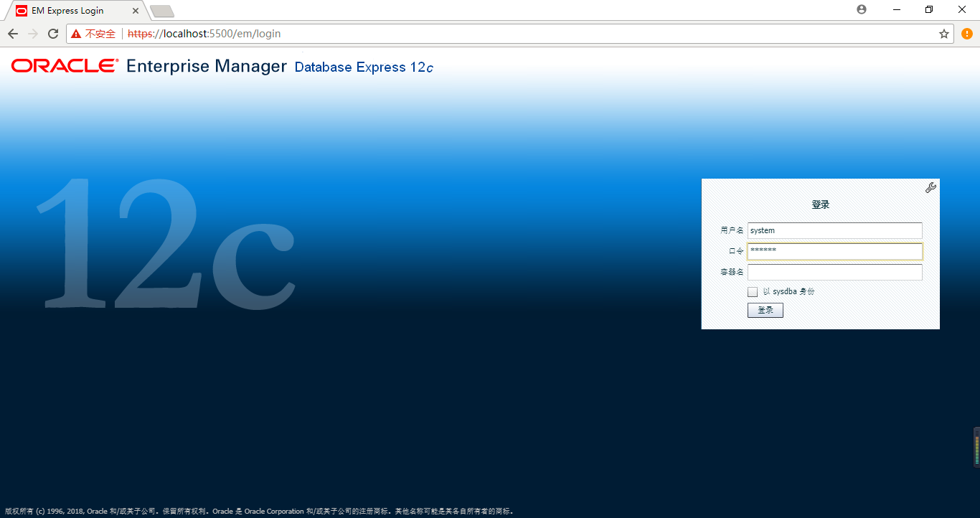Enable the 以 sysdba 身份 checkbox
The height and width of the screenshot is (518, 980).
click(753, 292)
